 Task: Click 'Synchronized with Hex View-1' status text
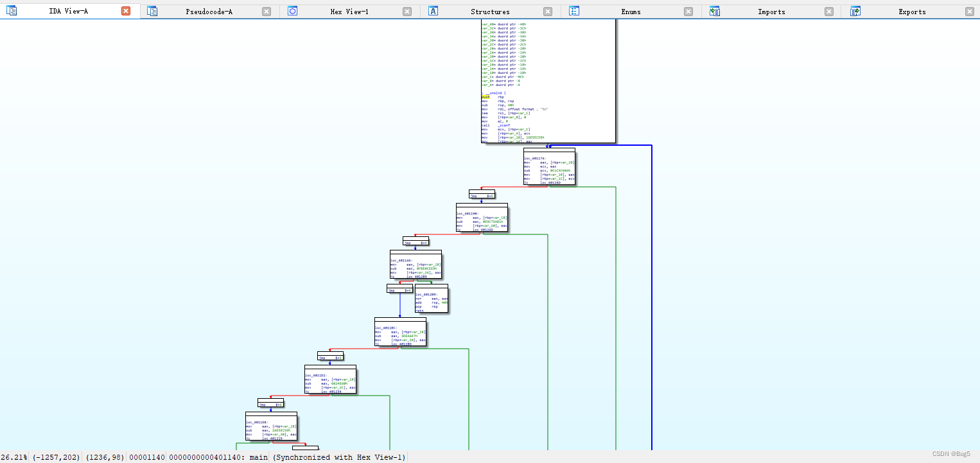click(339, 457)
